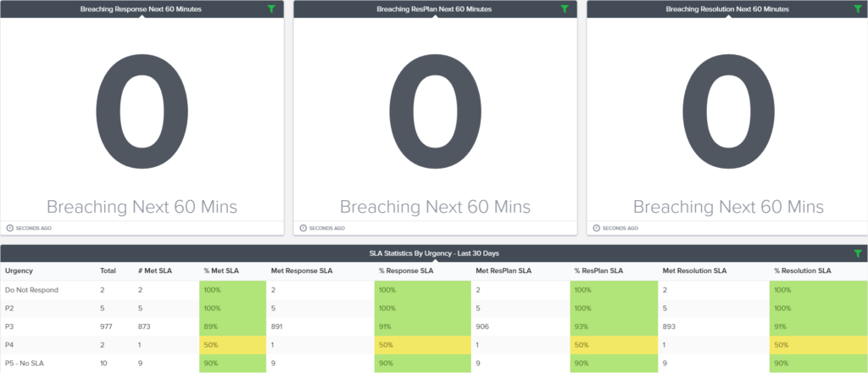868x373 pixels.
Task: Click green 89% Met SLA cell for P3
Action: click(232, 326)
